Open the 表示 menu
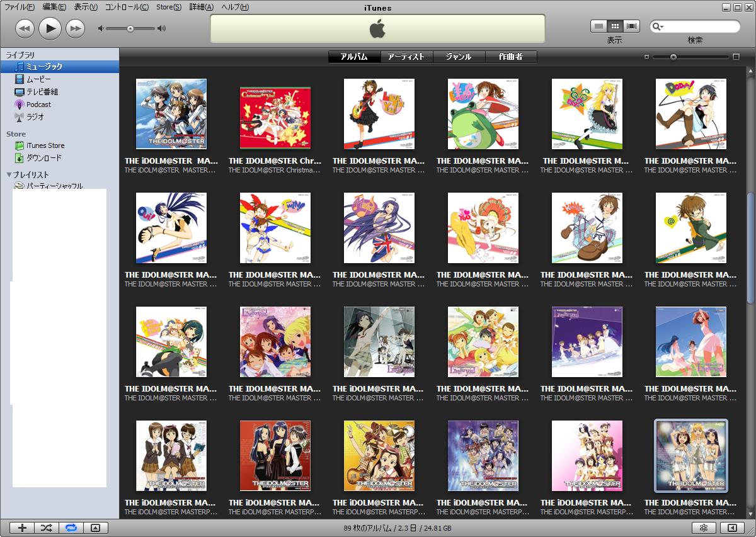Image resolution: width=756 pixels, height=537 pixels. tap(86, 8)
